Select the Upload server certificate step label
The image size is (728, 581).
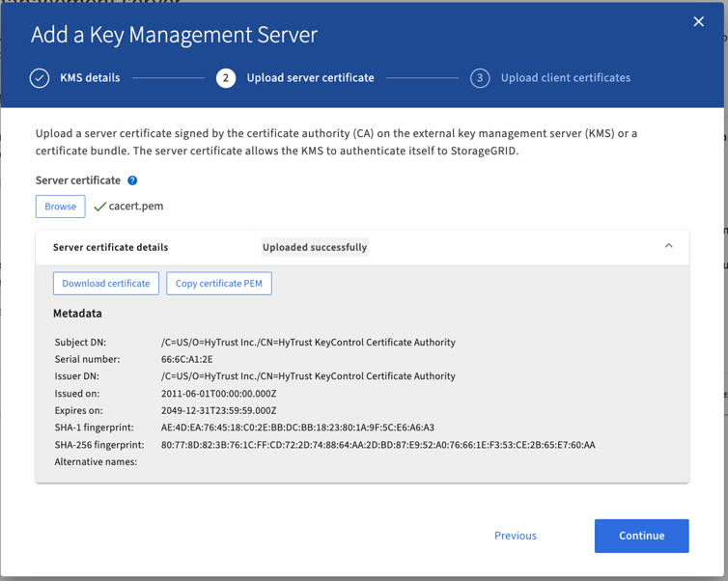click(x=310, y=78)
